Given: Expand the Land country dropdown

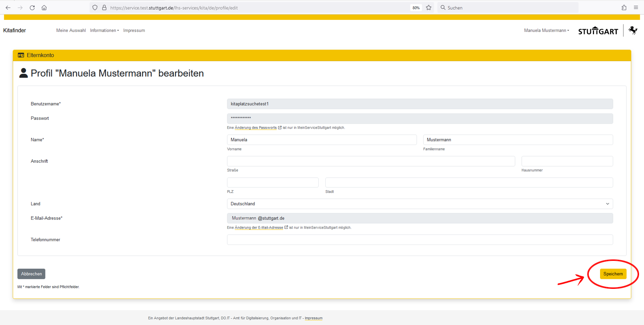Looking at the screenshot, I should click(x=420, y=204).
